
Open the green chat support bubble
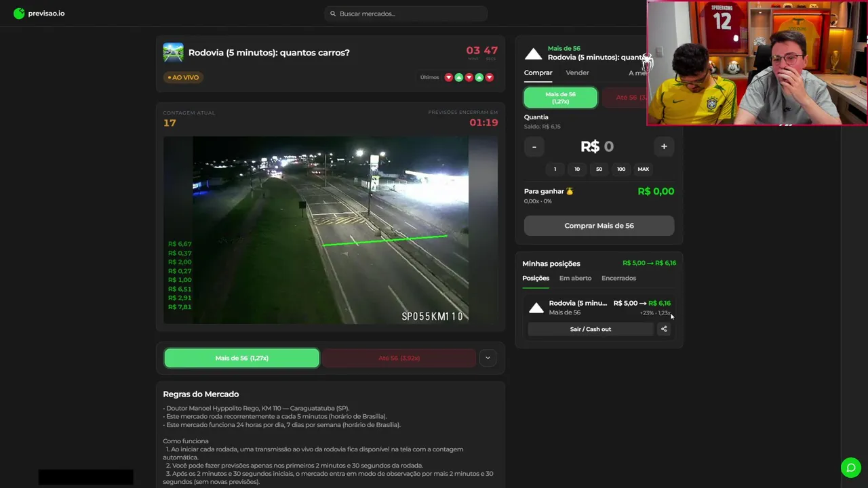(x=850, y=468)
